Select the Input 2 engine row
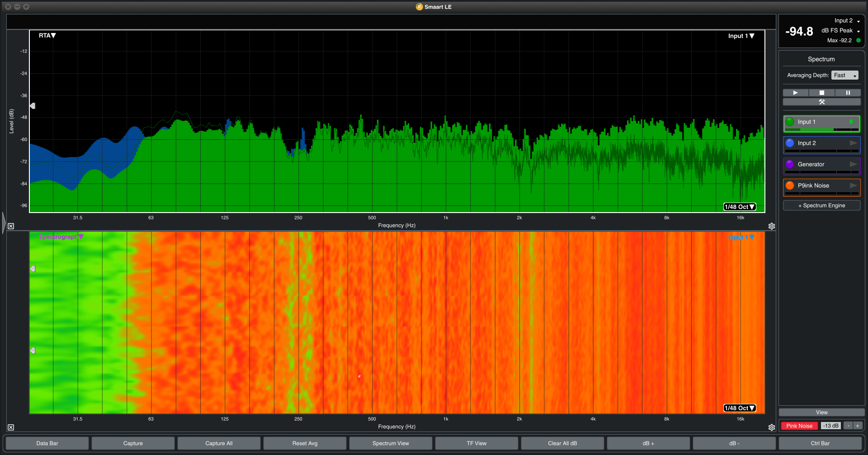The width and height of the screenshot is (868, 455). coord(821,145)
